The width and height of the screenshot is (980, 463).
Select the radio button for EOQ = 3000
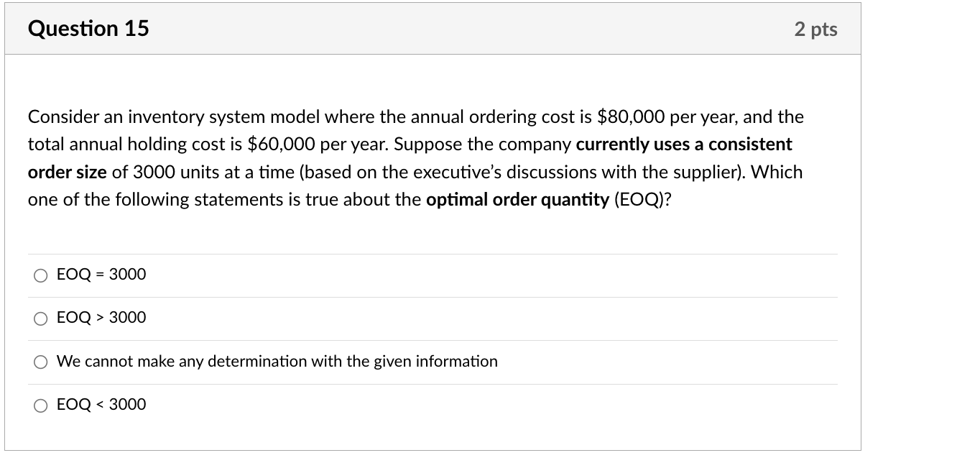coord(40,275)
